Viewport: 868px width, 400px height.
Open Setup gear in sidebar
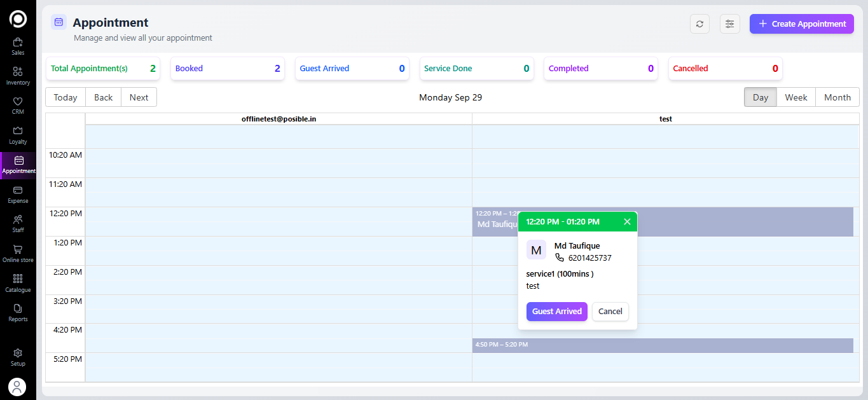[x=18, y=357]
